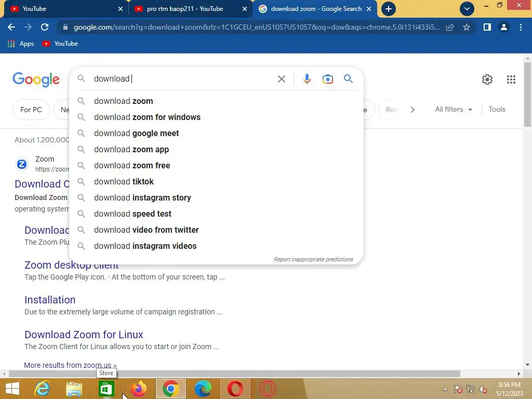Reload the current page

coord(45,27)
